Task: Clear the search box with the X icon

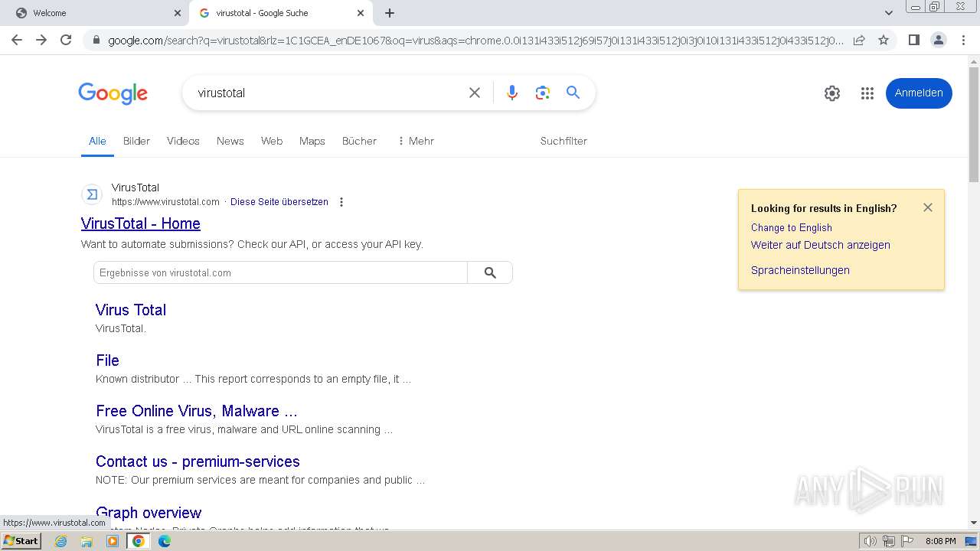Action: coord(475,93)
